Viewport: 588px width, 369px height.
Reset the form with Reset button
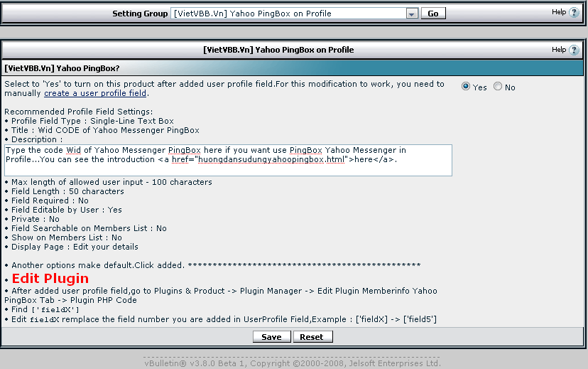point(312,337)
